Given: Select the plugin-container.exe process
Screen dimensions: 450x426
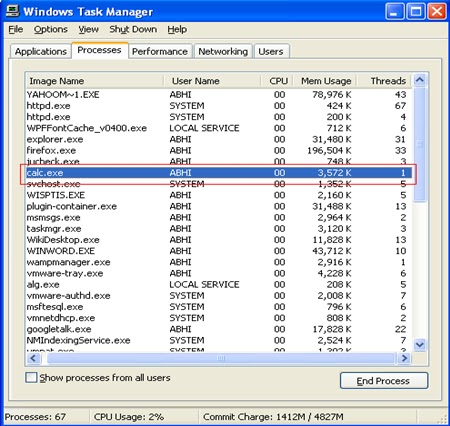Looking at the screenshot, I should pyautogui.click(x=219, y=206).
